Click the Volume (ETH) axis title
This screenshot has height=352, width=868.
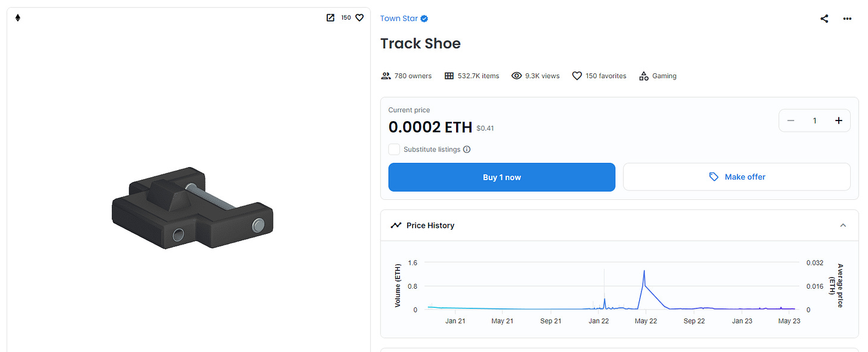click(x=398, y=285)
